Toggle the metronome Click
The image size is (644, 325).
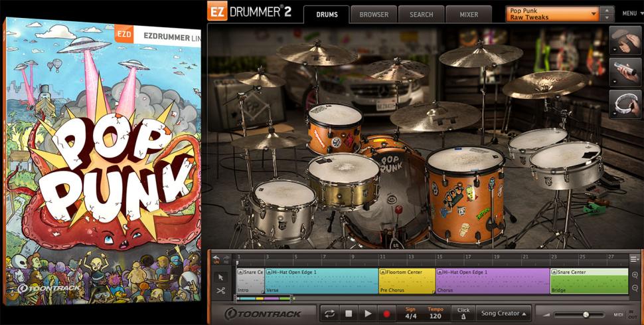(x=463, y=313)
